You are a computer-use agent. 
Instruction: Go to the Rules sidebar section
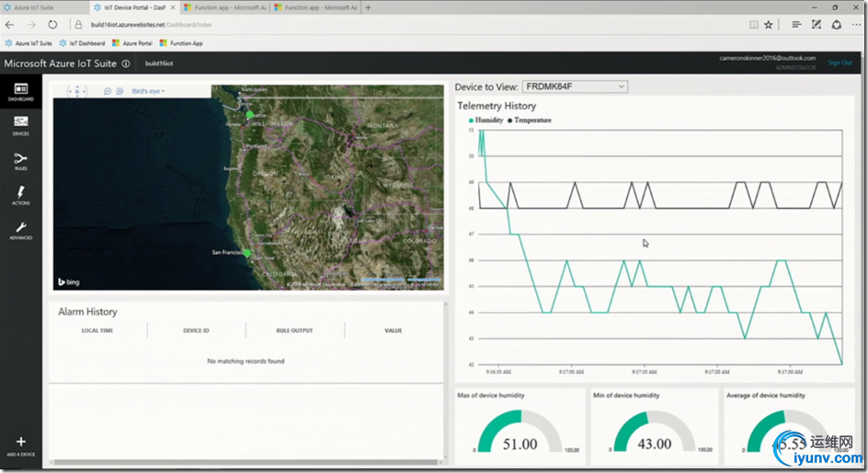click(x=20, y=161)
